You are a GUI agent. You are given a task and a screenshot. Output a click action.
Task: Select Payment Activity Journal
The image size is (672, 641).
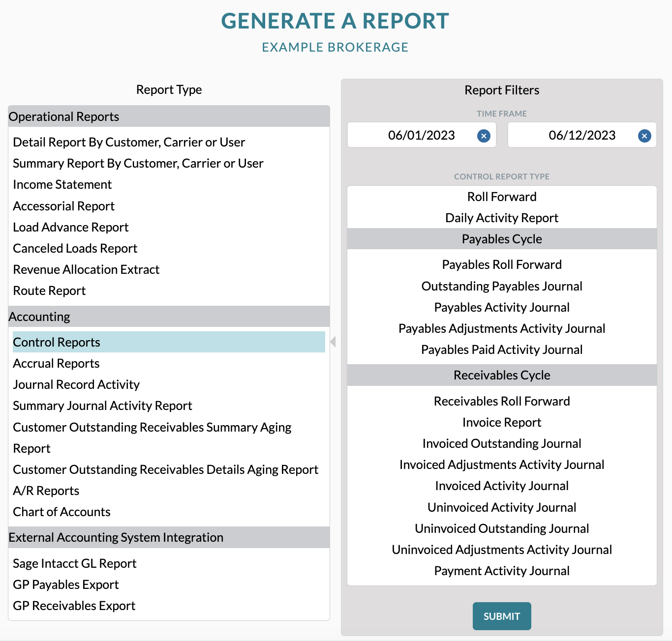point(502,571)
